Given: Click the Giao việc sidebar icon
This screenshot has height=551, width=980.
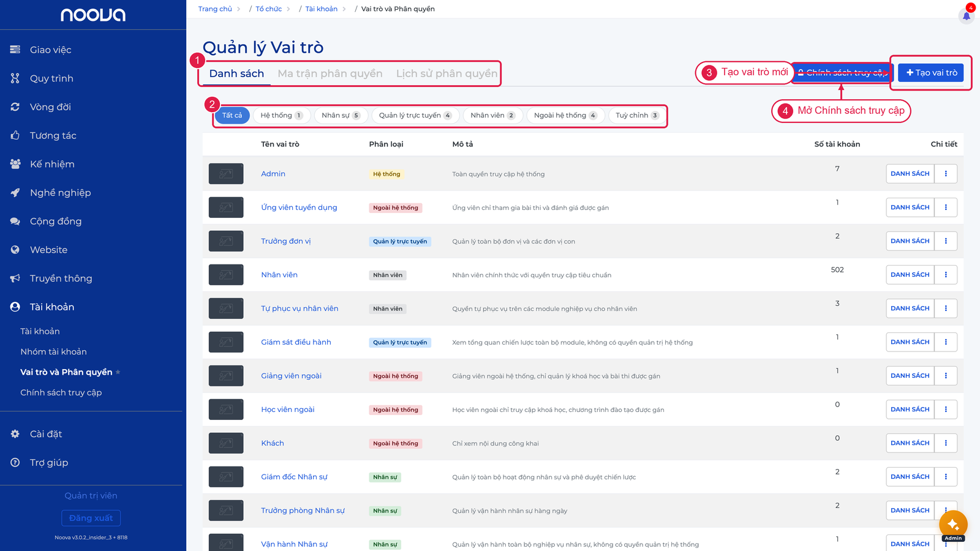Looking at the screenshot, I should [x=15, y=50].
